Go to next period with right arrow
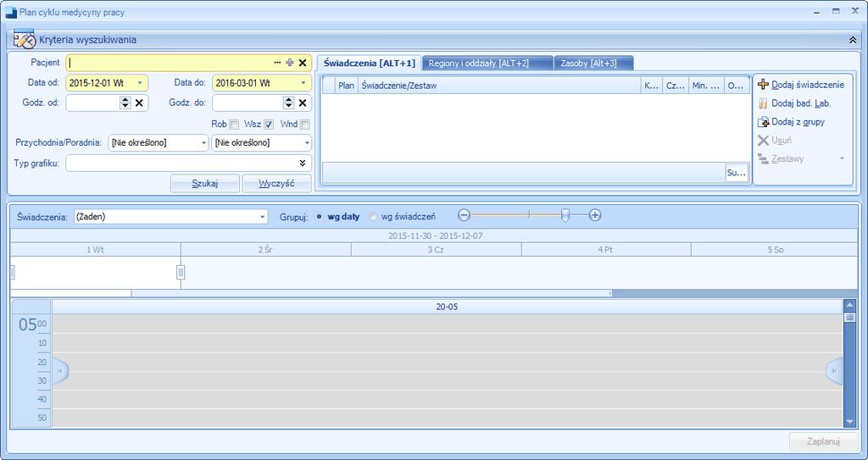The height and width of the screenshot is (460, 868). click(834, 371)
